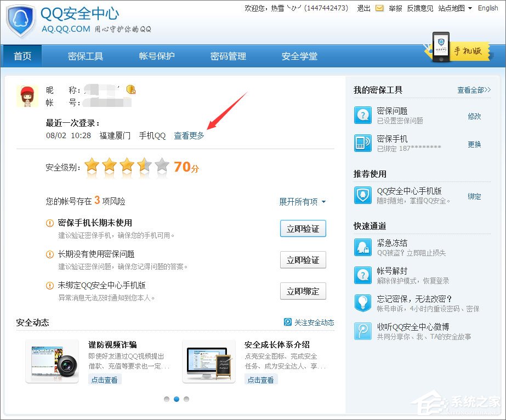Switch to the 密保工具 tab
This screenshot has width=506, height=420.
[86, 56]
